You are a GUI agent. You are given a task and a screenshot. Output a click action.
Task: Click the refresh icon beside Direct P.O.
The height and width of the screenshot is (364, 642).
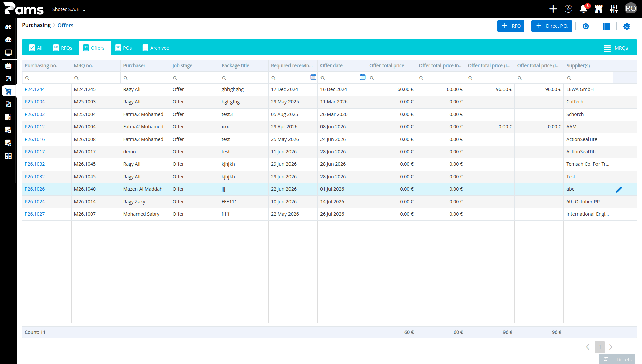586,26
